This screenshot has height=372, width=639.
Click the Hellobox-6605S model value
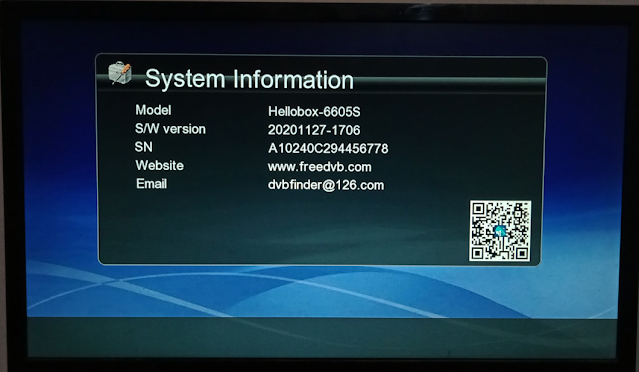pyautogui.click(x=314, y=111)
